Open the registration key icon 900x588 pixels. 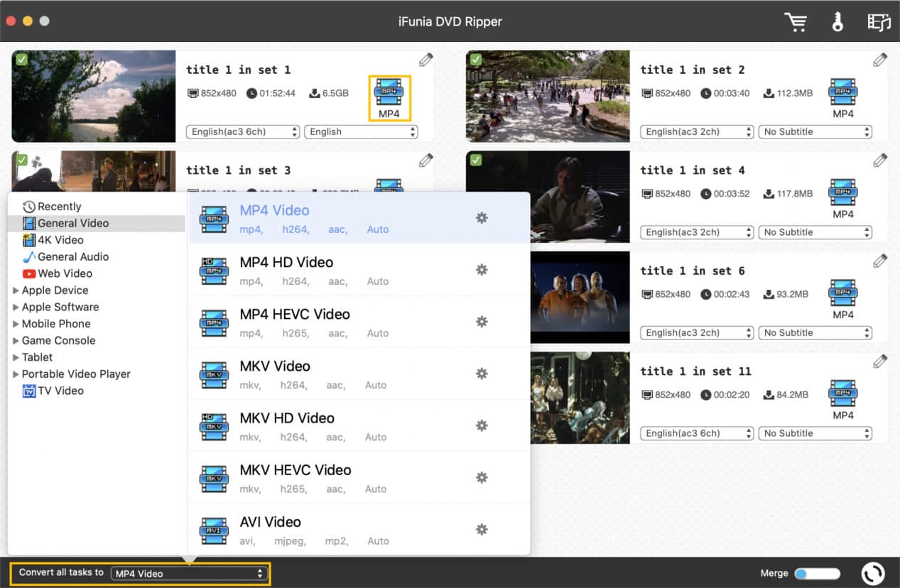pyautogui.click(x=837, y=22)
